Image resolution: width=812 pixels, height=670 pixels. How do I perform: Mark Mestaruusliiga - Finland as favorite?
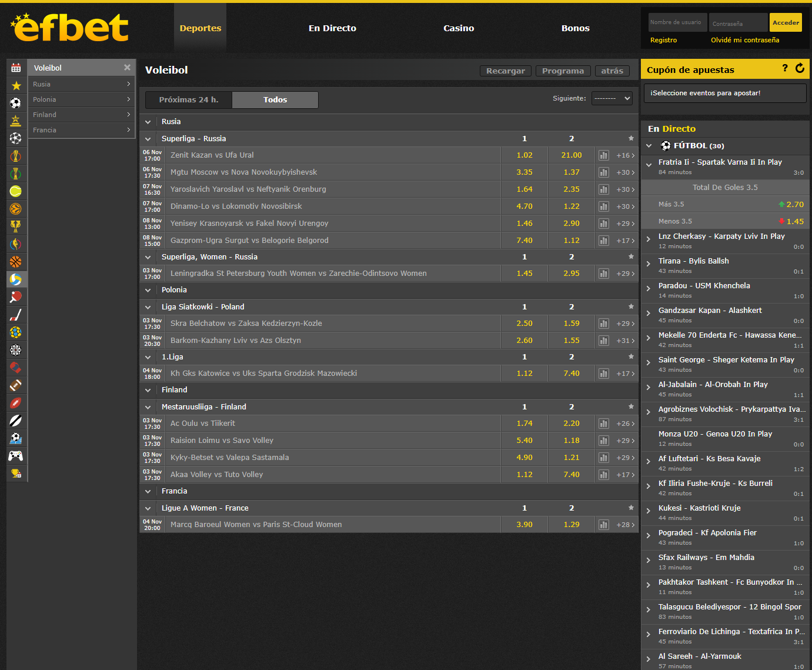point(631,407)
